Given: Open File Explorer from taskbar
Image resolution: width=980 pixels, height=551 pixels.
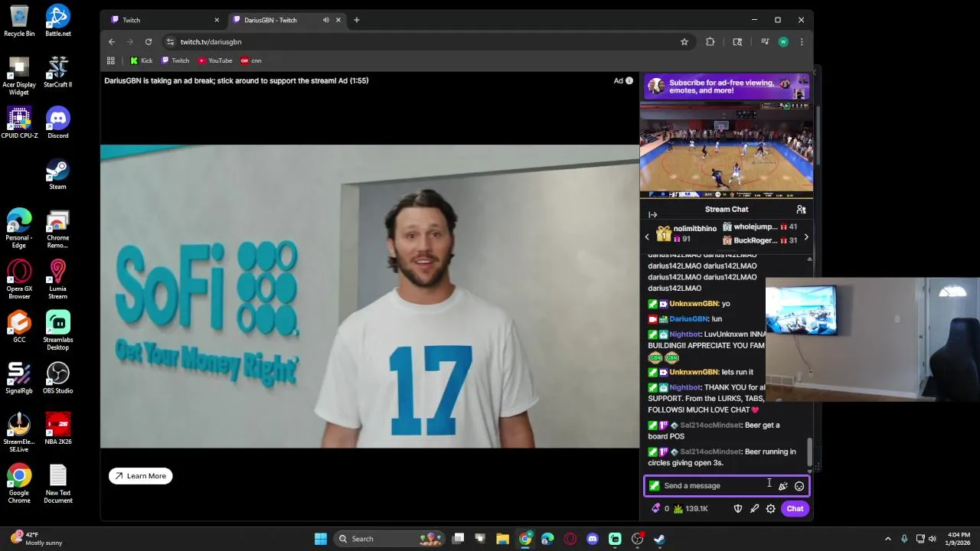Looking at the screenshot, I should (502, 539).
